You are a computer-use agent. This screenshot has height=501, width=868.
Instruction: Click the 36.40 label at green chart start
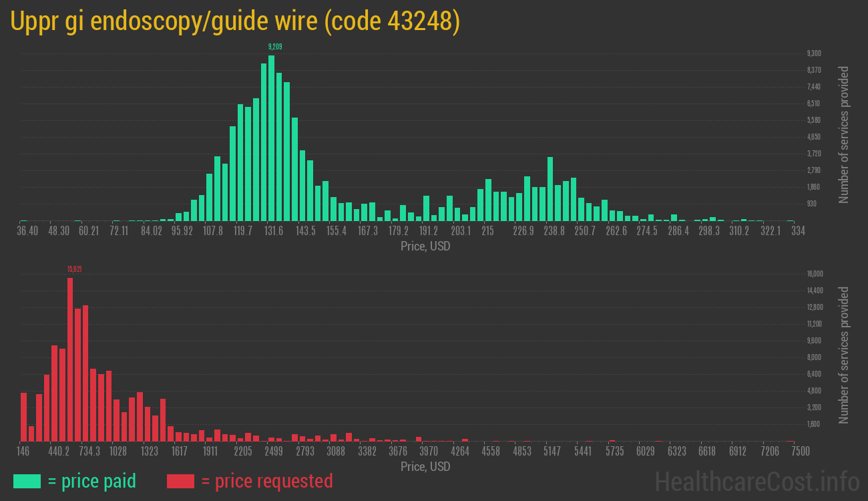[28, 231]
